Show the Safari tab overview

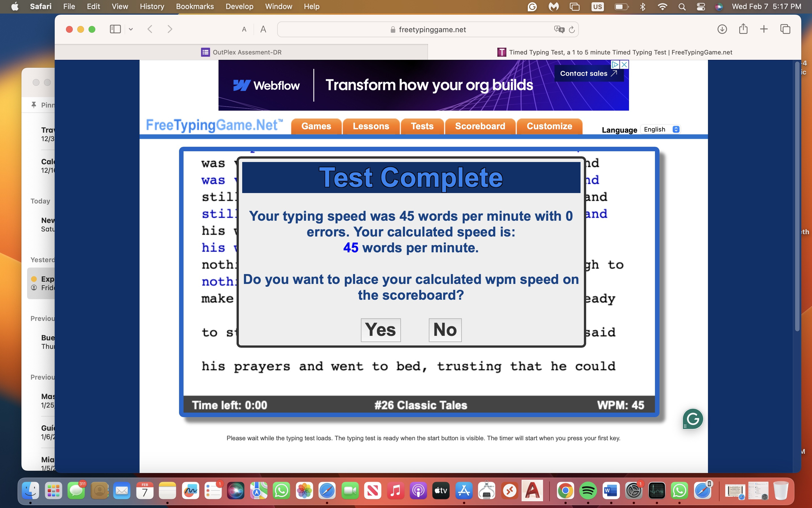pos(785,29)
